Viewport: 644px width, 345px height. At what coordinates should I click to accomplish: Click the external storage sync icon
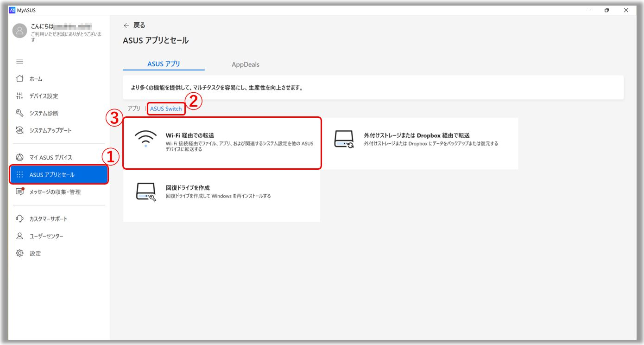tap(344, 140)
